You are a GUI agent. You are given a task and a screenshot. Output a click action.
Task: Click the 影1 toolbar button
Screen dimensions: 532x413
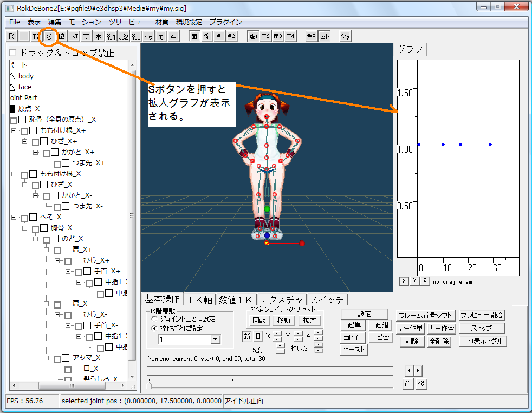point(111,36)
